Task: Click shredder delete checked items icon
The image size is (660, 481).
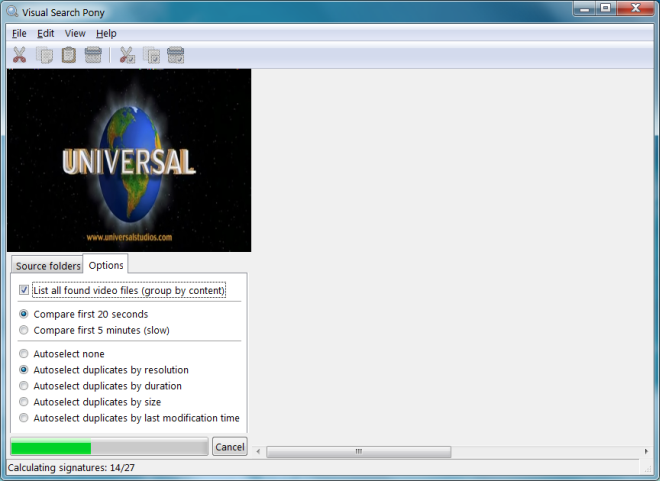Action: 176,55
